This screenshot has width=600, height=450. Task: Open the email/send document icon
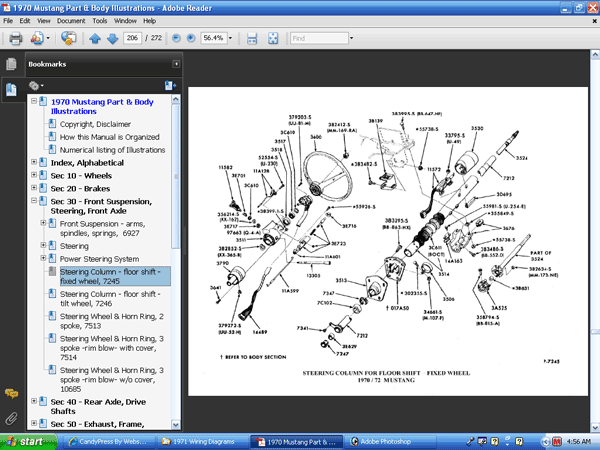[37, 38]
